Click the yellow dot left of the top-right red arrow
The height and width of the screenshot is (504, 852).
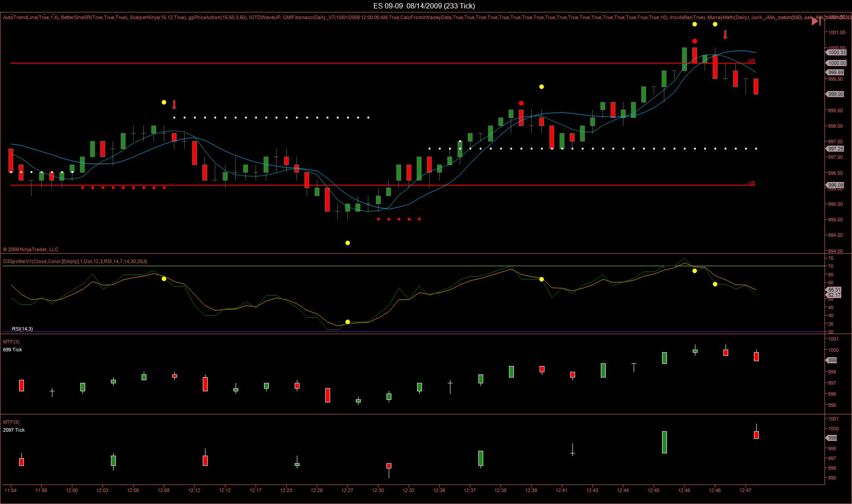(715, 24)
